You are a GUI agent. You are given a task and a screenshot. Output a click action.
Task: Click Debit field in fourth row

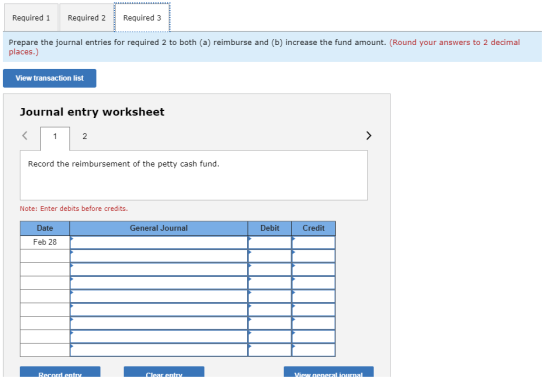(x=270, y=283)
